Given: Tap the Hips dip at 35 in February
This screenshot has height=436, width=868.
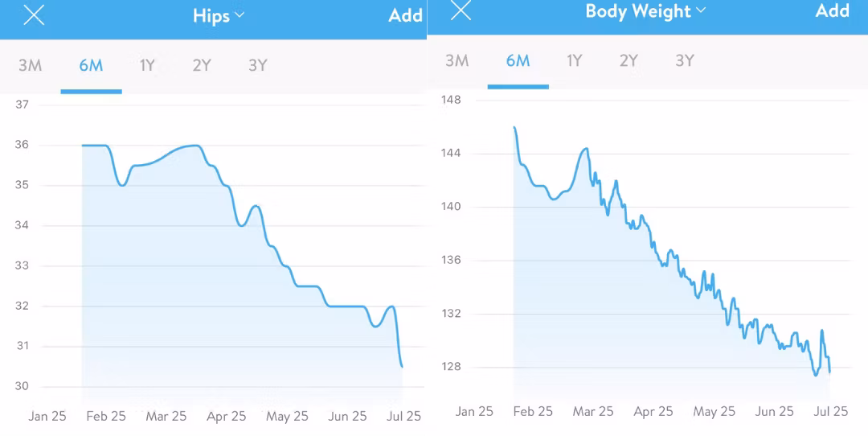Looking at the screenshot, I should point(122,185).
